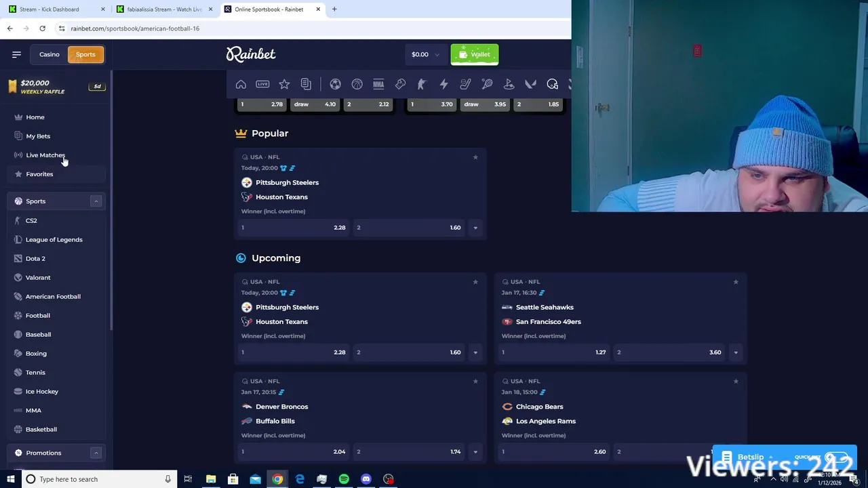Favorite the Upcoming Steelers vs Texans match
Viewport: 868px width, 488px height.
pyautogui.click(x=475, y=282)
